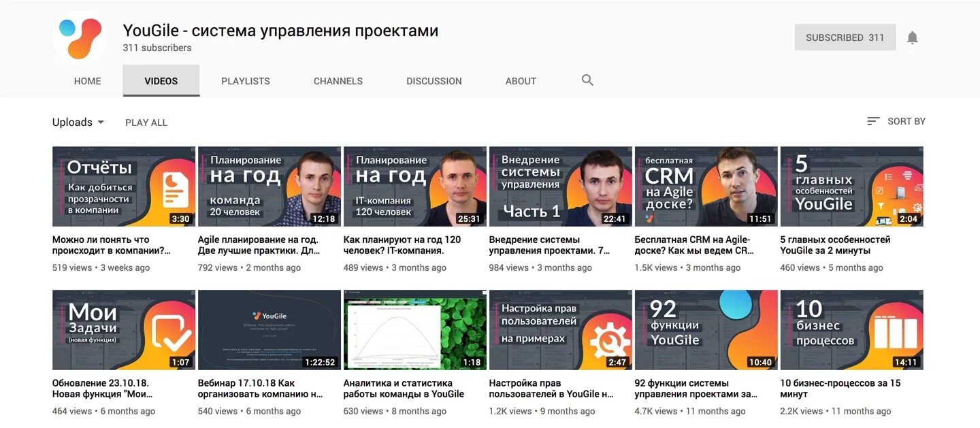Expand the Uploads dropdown arrow

[101, 122]
